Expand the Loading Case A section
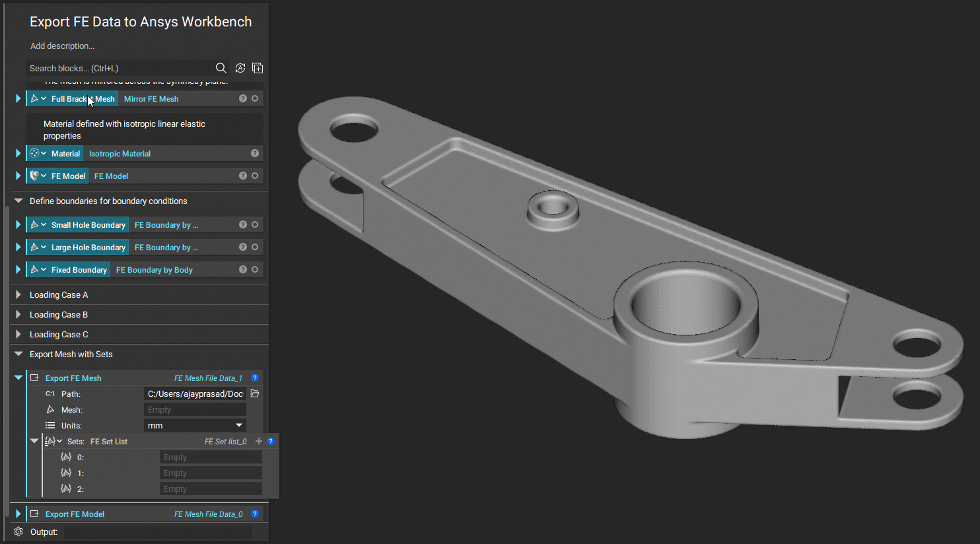The width and height of the screenshot is (980, 544). (x=18, y=294)
